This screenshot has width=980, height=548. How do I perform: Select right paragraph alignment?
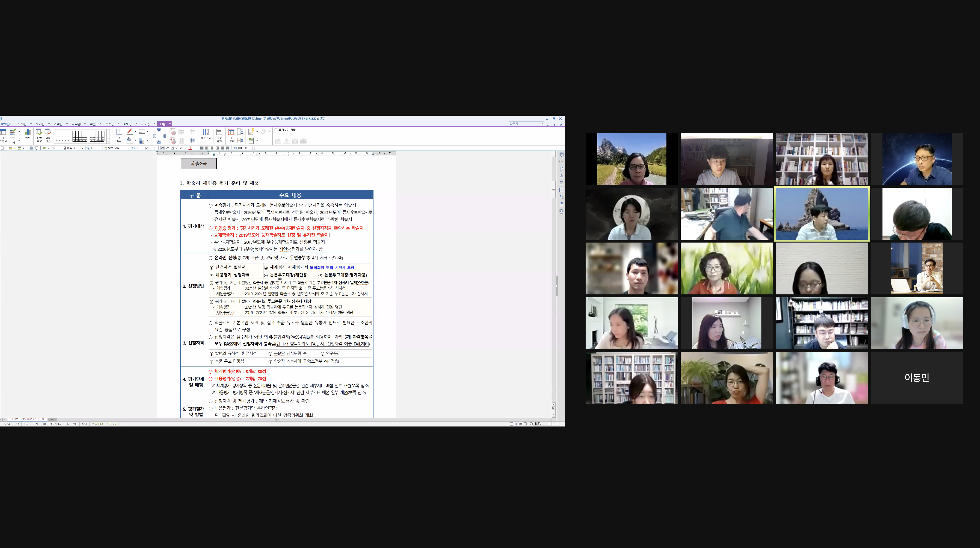point(217,148)
